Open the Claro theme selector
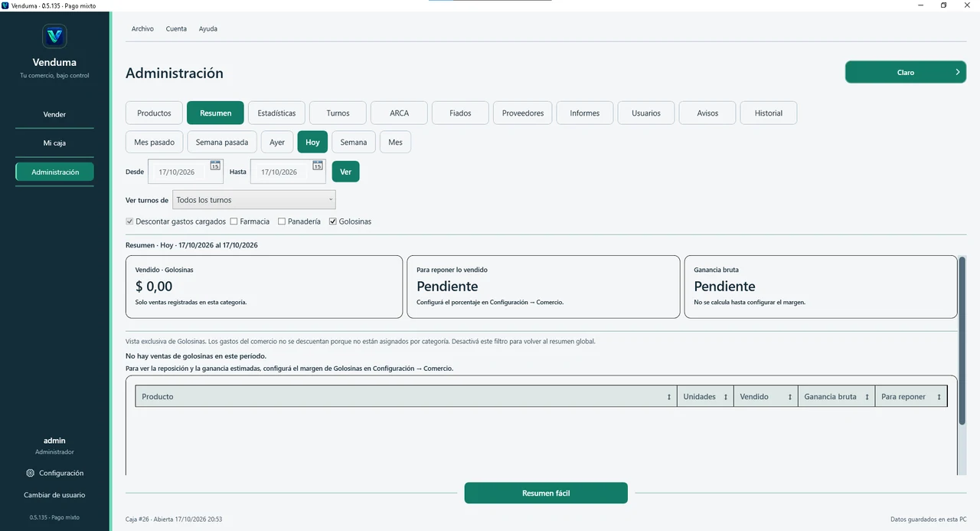 pyautogui.click(x=906, y=72)
